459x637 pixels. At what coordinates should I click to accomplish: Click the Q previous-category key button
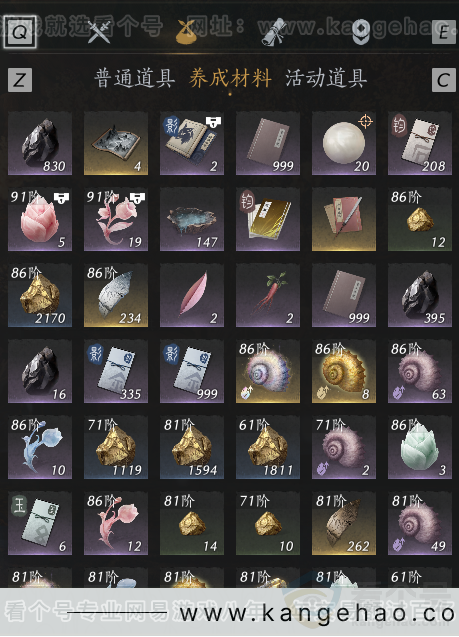(20, 32)
